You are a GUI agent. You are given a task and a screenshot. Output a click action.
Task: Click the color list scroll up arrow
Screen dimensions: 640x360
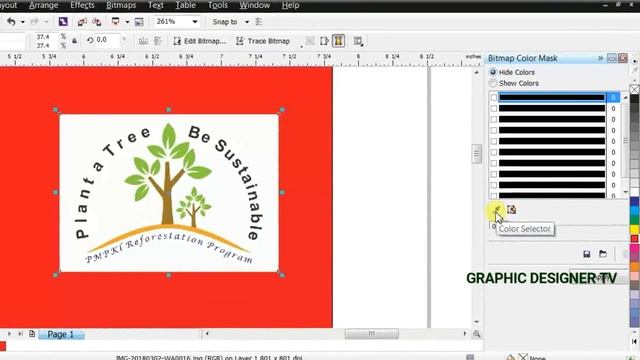click(x=625, y=97)
